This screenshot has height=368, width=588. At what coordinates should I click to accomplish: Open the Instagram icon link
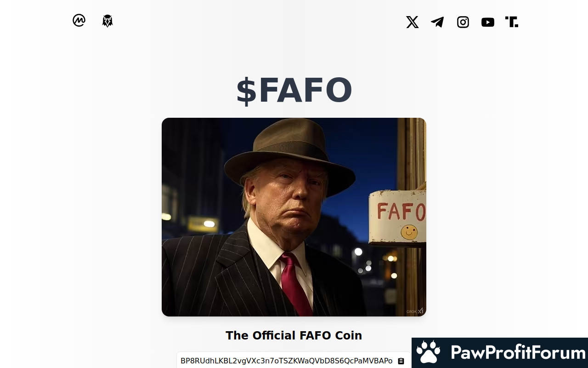pyautogui.click(x=463, y=22)
